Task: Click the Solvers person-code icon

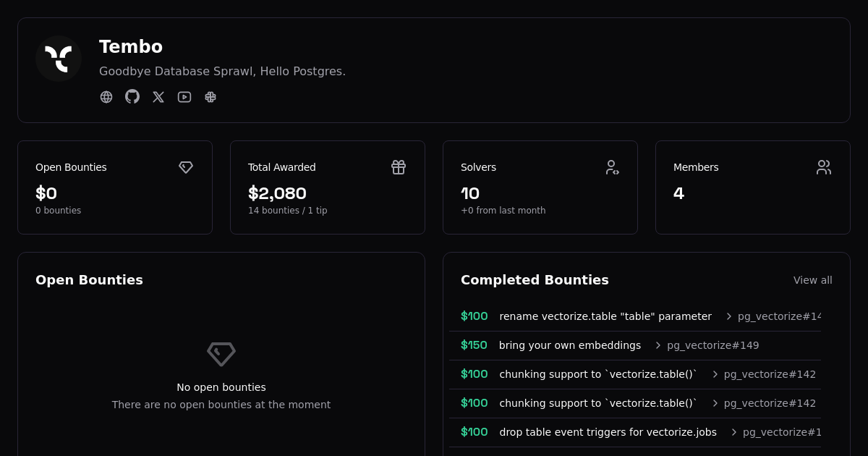Action: click(612, 167)
